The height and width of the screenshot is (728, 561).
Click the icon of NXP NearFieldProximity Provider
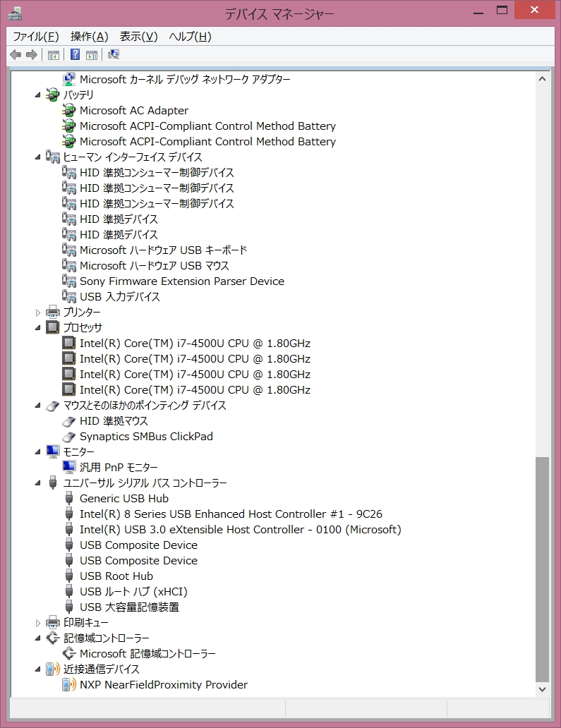tap(68, 685)
